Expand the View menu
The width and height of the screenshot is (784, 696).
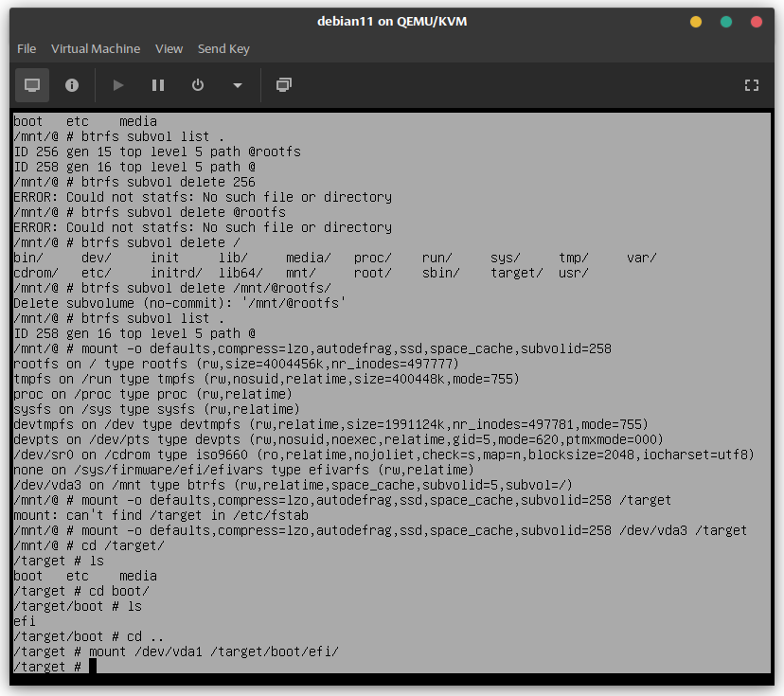point(169,48)
